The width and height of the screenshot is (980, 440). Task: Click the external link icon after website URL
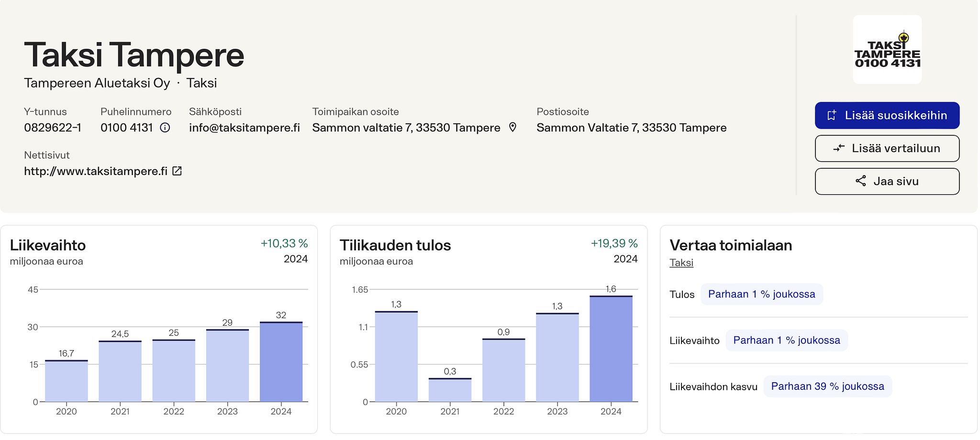tap(177, 171)
